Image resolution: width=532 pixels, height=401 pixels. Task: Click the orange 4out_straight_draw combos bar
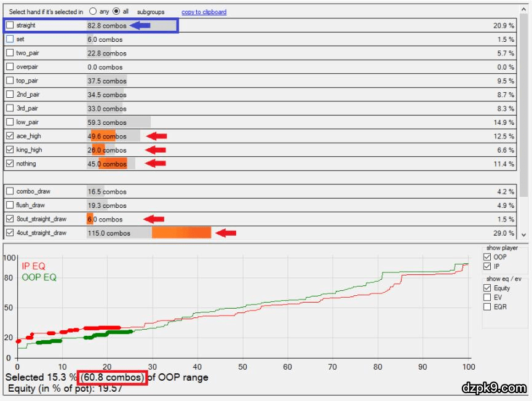coord(181,233)
